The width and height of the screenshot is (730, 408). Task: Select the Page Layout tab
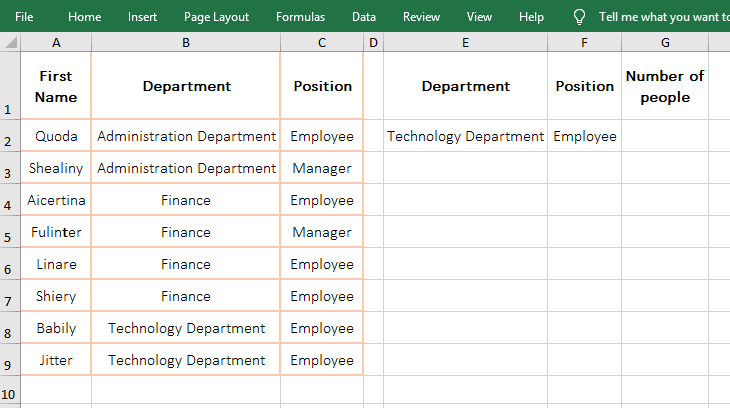216,17
